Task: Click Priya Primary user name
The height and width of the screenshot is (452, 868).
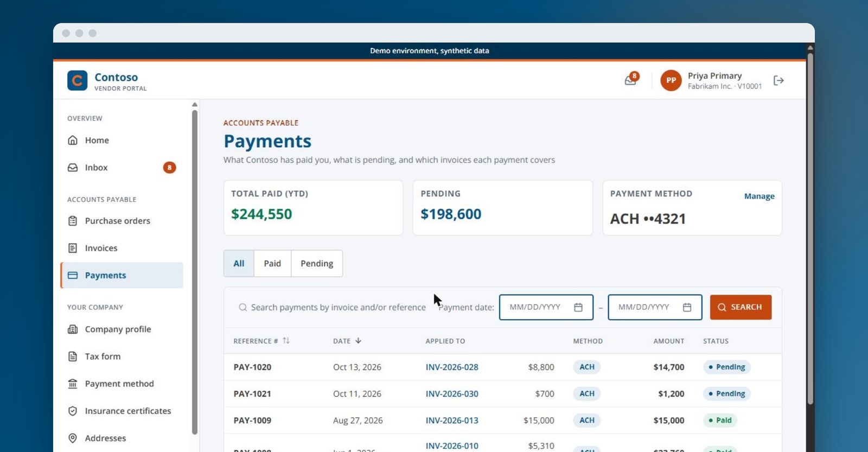Action: [714, 76]
